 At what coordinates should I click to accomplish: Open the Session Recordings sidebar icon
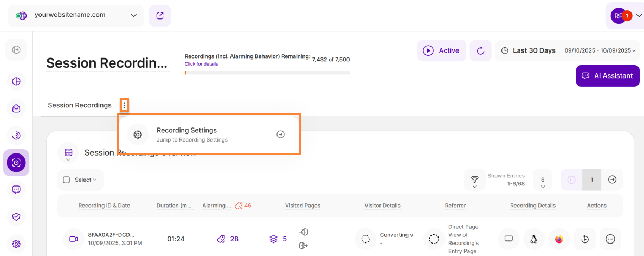16,163
